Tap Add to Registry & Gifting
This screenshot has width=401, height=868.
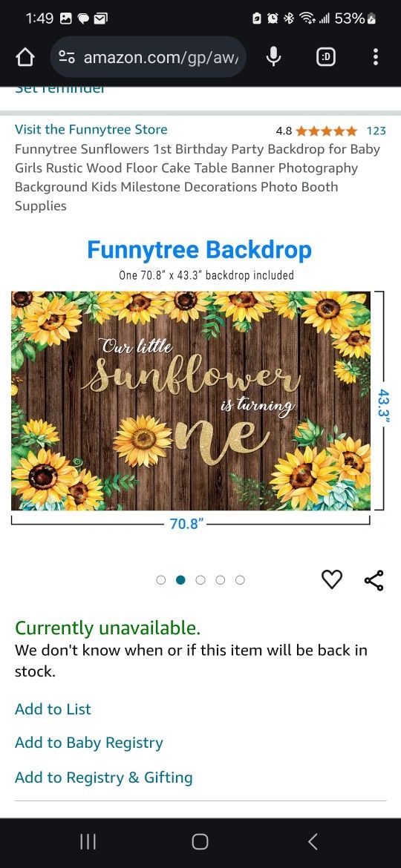(x=103, y=777)
